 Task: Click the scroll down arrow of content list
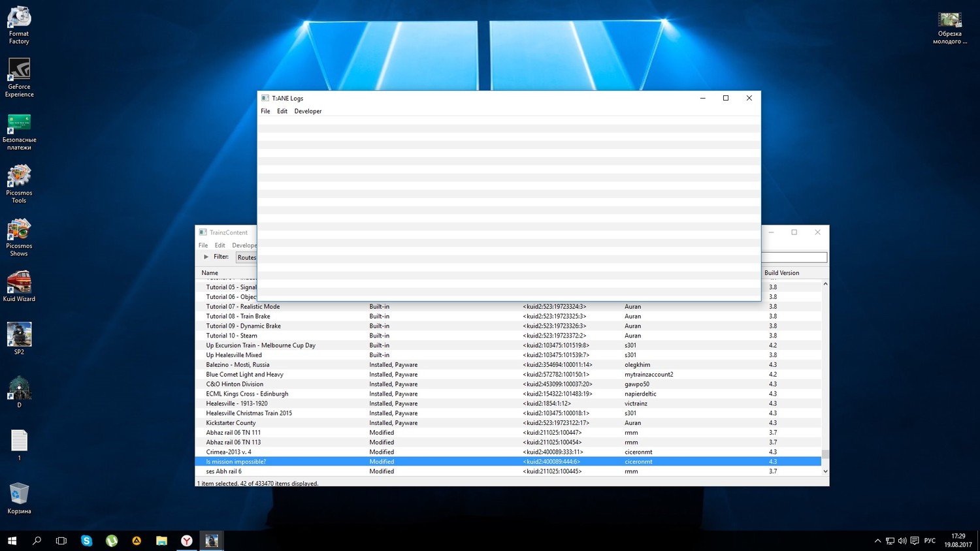coord(825,471)
